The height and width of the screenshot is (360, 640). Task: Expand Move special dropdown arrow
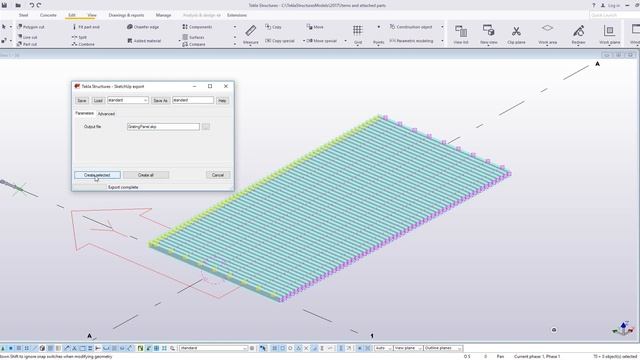pyautogui.click(x=345, y=41)
